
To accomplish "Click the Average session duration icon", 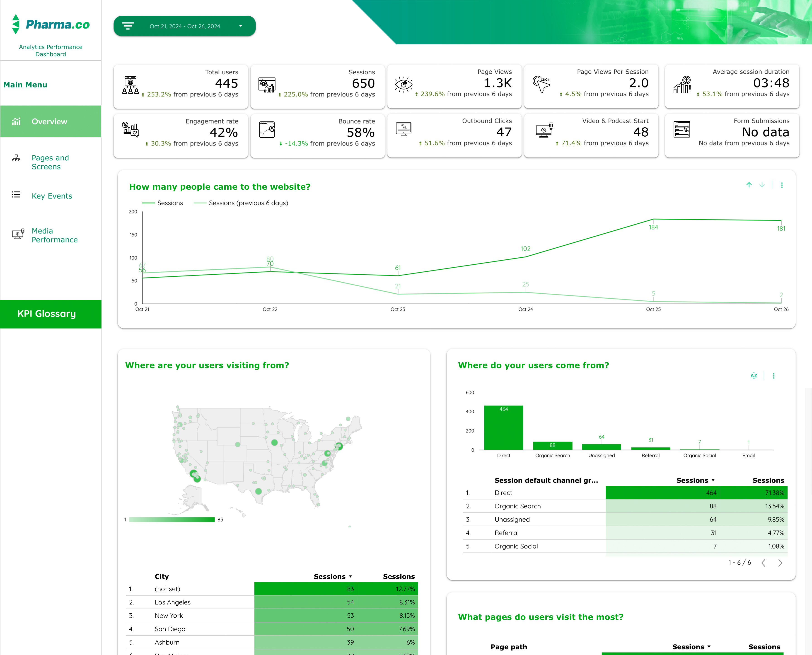I will point(682,85).
